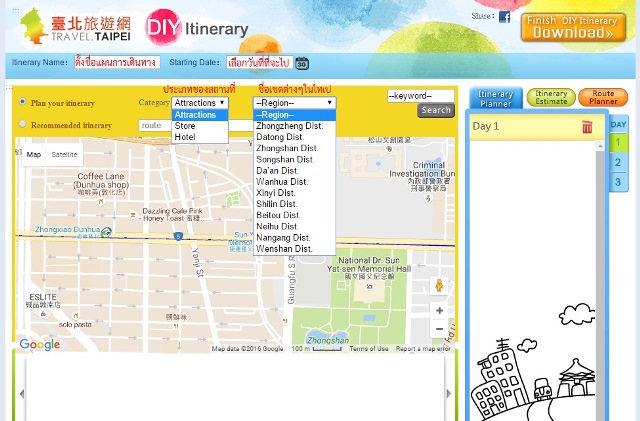Slide results to the next page arrow
Image resolution: width=640 pixels, height=421 pixels.
449,394
